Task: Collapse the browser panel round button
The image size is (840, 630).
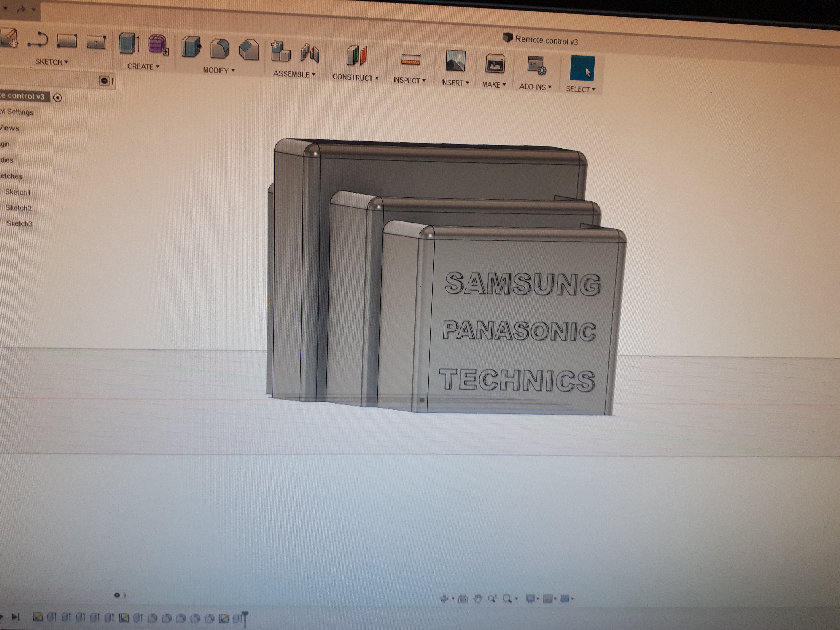Action: coord(104,81)
